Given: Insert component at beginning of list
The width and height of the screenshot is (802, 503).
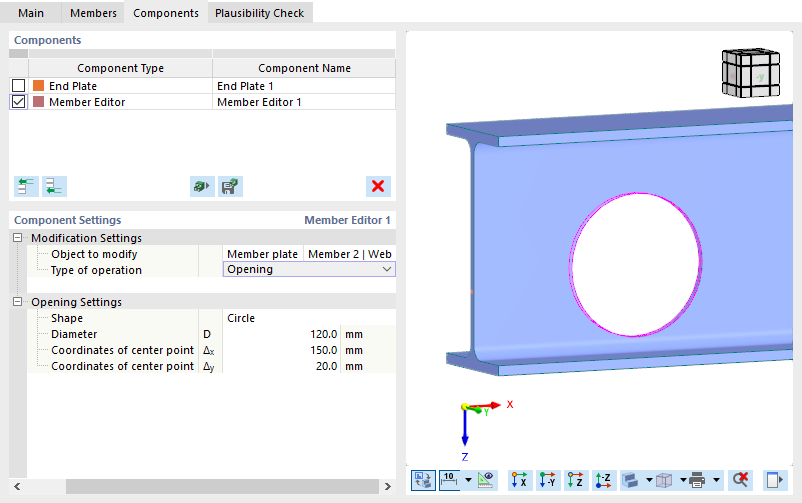Looking at the screenshot, I should click(x=26, y=186).
